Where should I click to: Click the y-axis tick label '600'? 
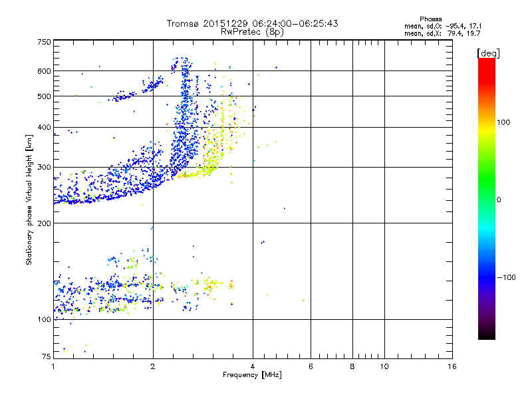(44, 71)
